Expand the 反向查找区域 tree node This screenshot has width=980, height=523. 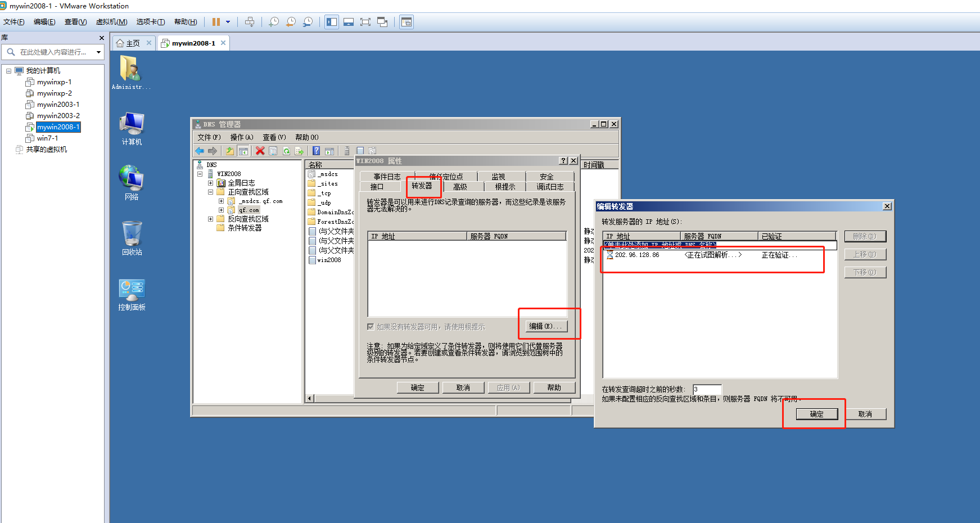[x=210, y=219]
